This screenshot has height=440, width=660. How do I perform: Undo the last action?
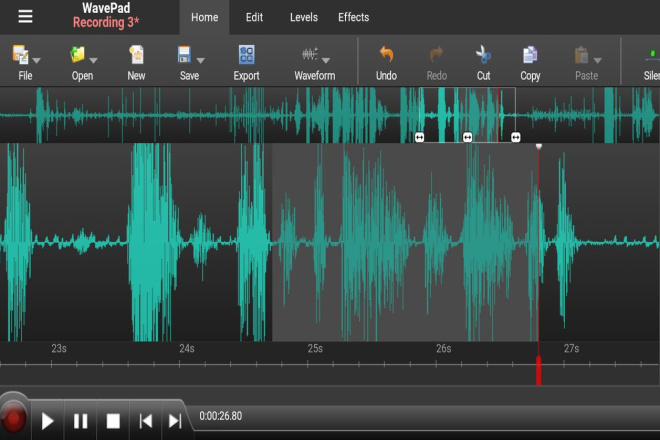click(x=386, y=54)
